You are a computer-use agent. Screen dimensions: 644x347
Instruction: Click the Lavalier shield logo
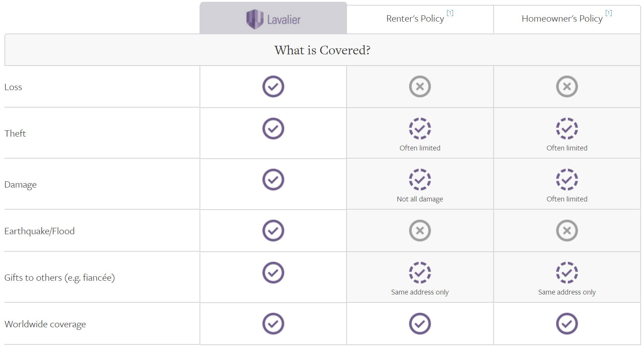point(255,19)
